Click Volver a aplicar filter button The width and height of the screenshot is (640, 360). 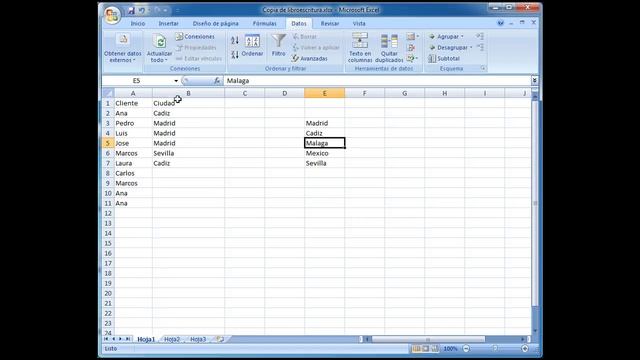coord(316,48)
